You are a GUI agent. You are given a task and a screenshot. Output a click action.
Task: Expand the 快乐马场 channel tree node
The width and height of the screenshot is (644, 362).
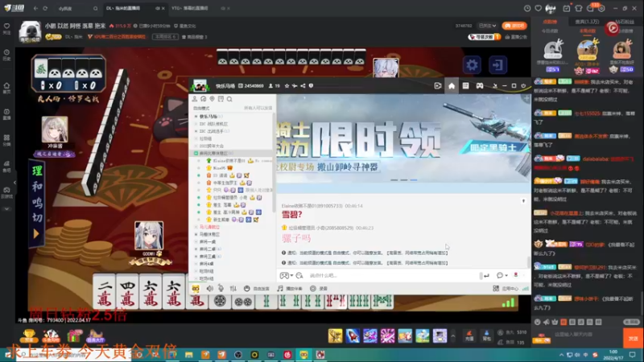[196, 117]
